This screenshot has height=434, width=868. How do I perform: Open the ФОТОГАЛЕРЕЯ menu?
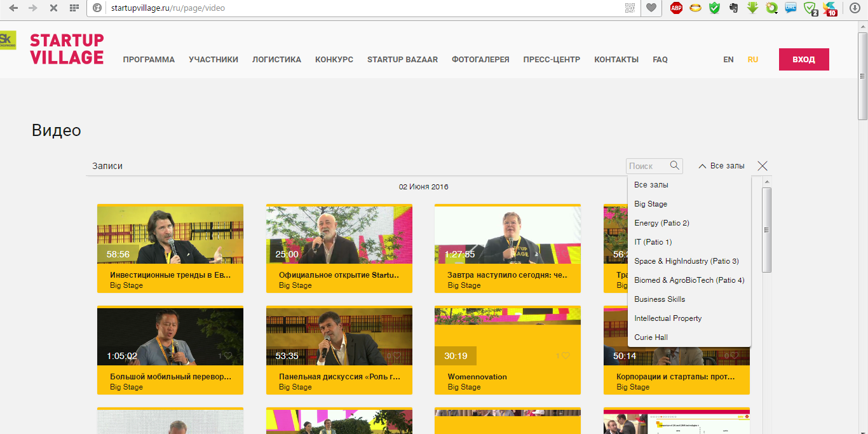(480, 60)
